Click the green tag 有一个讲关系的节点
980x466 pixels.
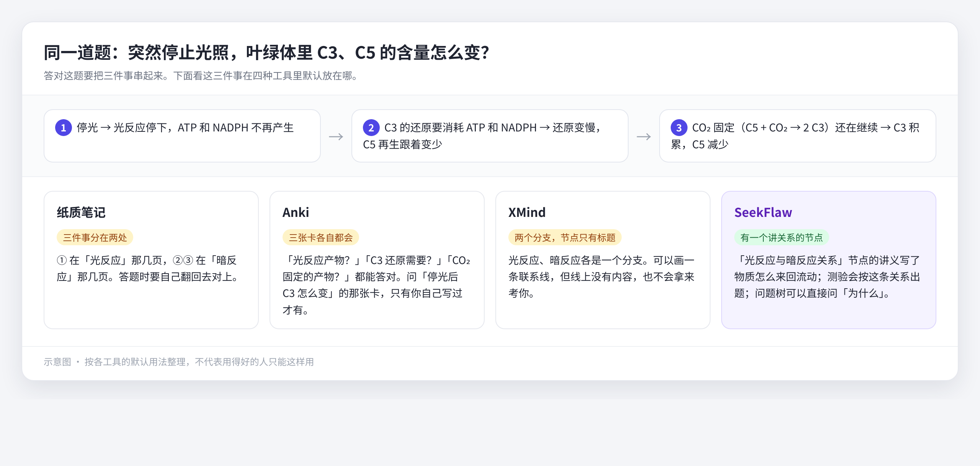[x=781, y=238]
